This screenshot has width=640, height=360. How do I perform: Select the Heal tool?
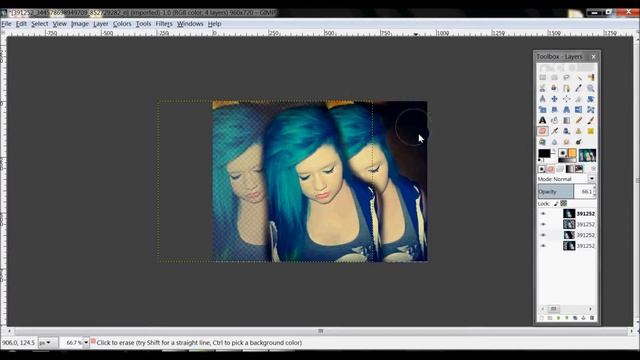(591, 131)
